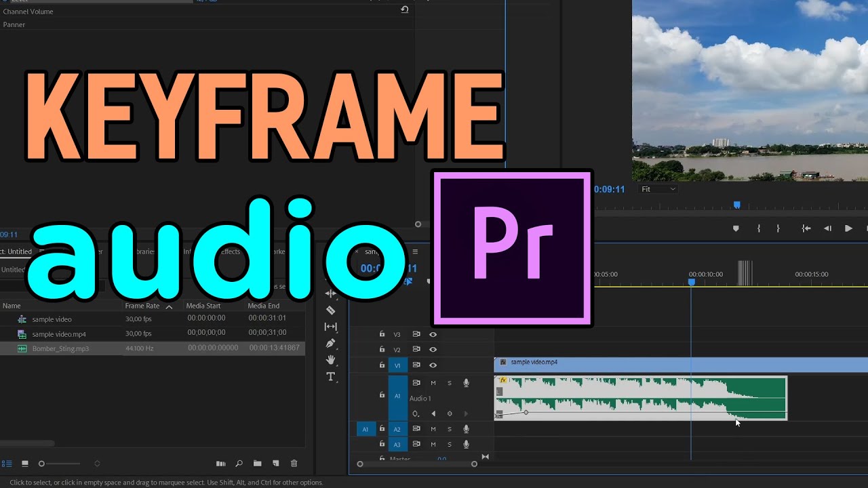Viewport: 868px width, 488px height.
Task: Hide track V2 using its eye icon
Action: coord(433,350)
